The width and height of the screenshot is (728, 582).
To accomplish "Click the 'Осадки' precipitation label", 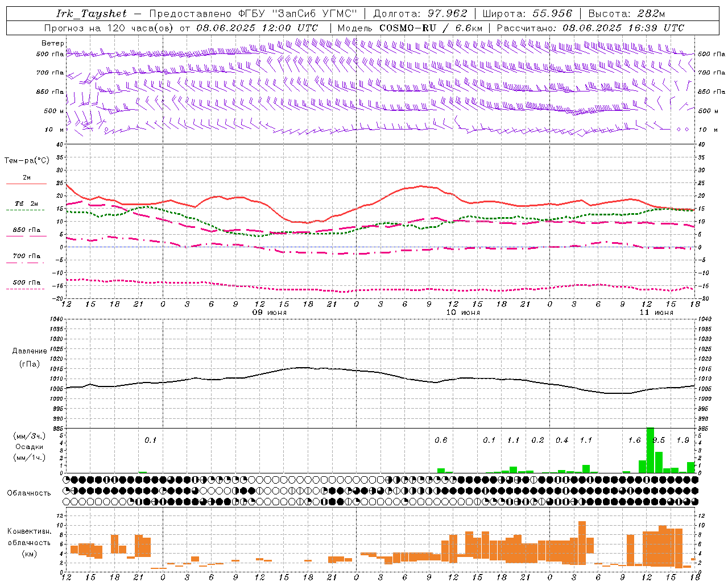I will point(29,447).
